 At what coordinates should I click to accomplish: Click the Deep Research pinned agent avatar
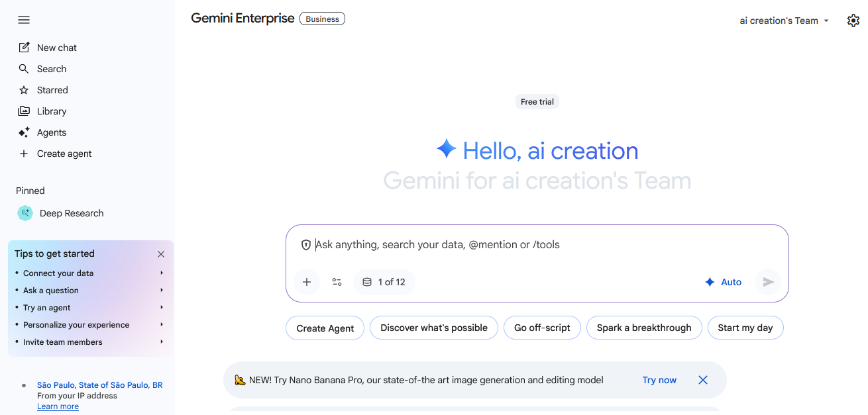pyautogui.click(x=25, y=213)
